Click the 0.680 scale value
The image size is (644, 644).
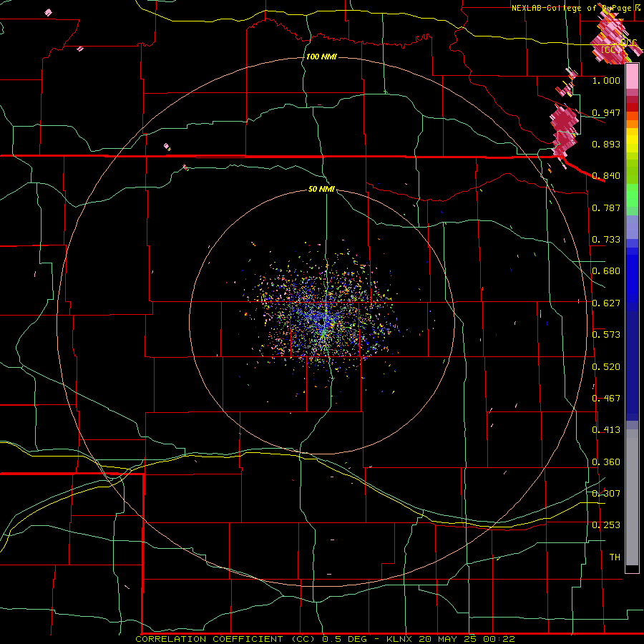tap(606, 271)
